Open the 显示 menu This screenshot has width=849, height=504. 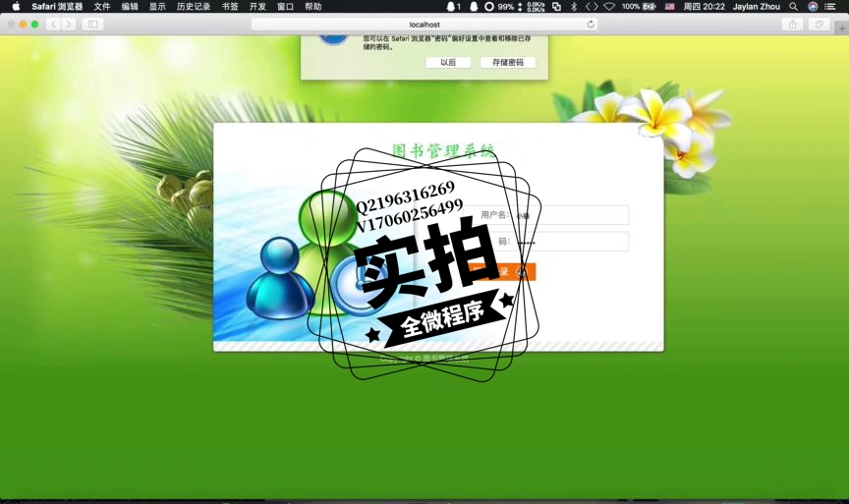click(x=157, y=7)
